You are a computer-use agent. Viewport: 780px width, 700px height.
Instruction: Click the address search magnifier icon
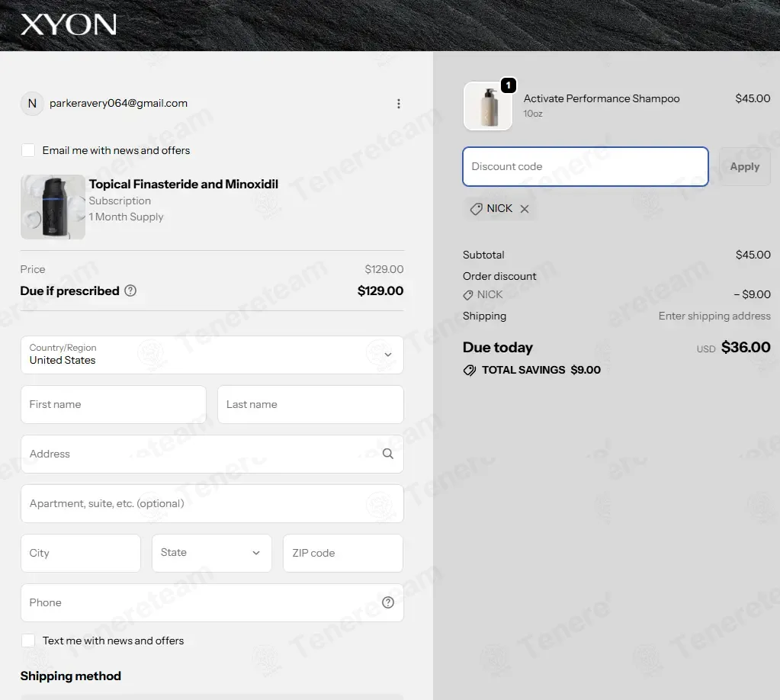[x=388, y=454]
